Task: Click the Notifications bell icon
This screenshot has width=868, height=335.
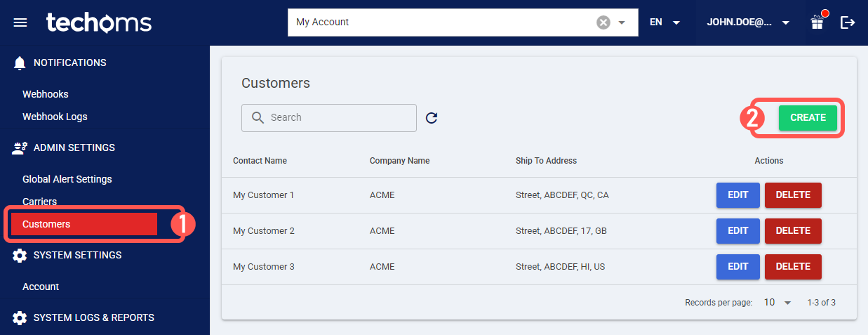Action: click(x=20, y=63)
